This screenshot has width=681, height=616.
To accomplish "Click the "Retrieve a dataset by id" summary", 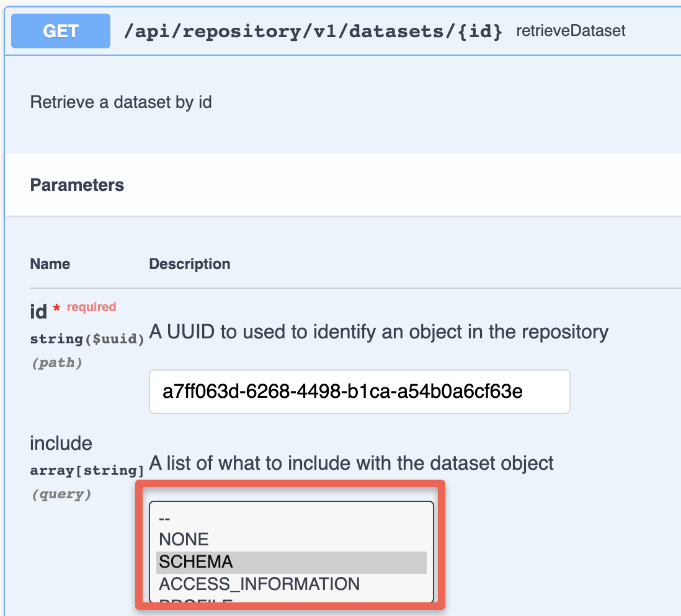I will (121, 102).
